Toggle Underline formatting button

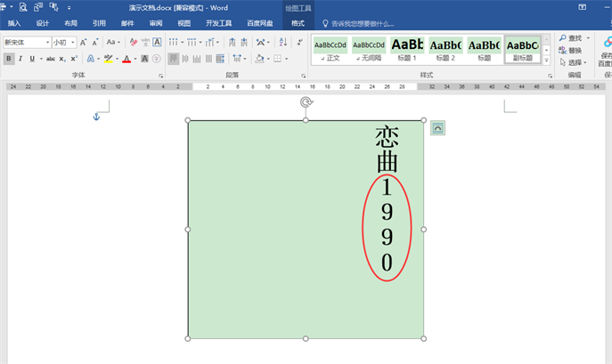tap(31, 59)
